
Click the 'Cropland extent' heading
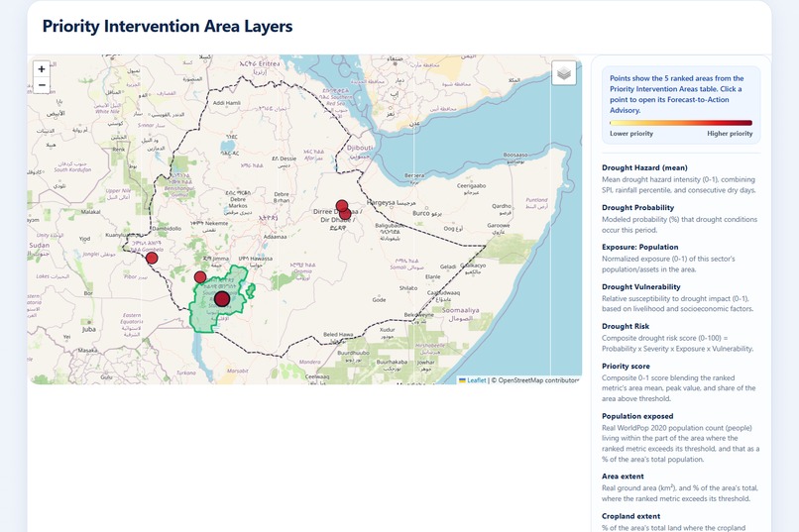[630, 516]
